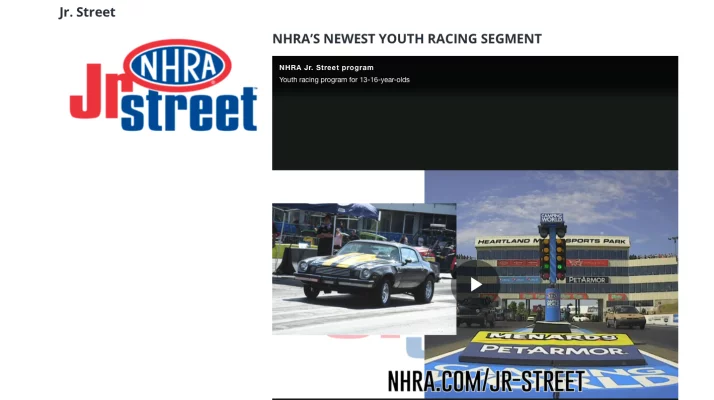Click the black Camaro race car photo
Viewport: 714px width, 400px height.
click(x=364, y=269)
